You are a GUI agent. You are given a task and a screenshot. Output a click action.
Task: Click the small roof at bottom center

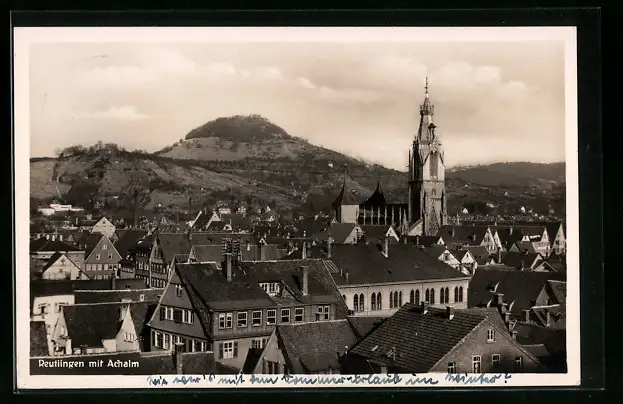click(312, 345)
